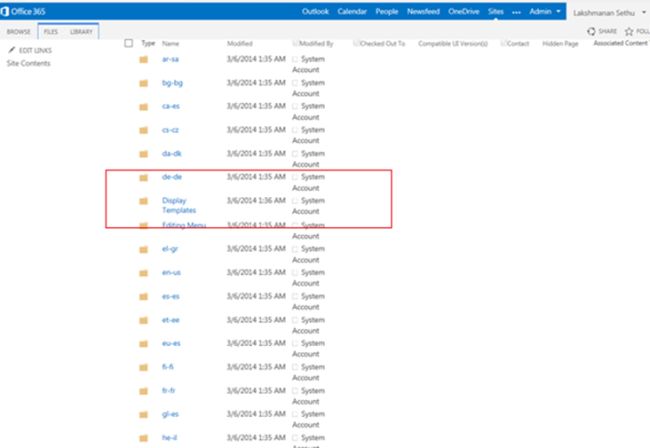The image size is (650, 448).
Task: Go to OneDrive in the top navigation
Action: tap(465, 11)
